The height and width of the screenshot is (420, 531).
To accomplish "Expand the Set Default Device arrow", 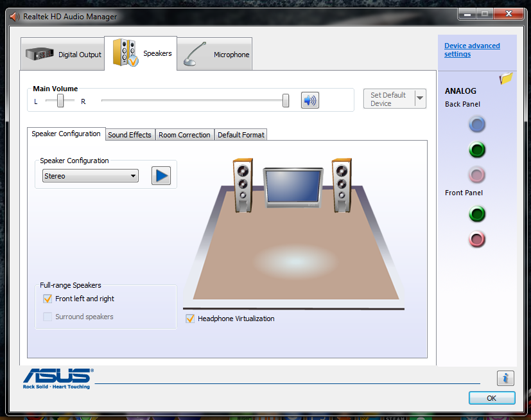I will (x=420, y=98).
